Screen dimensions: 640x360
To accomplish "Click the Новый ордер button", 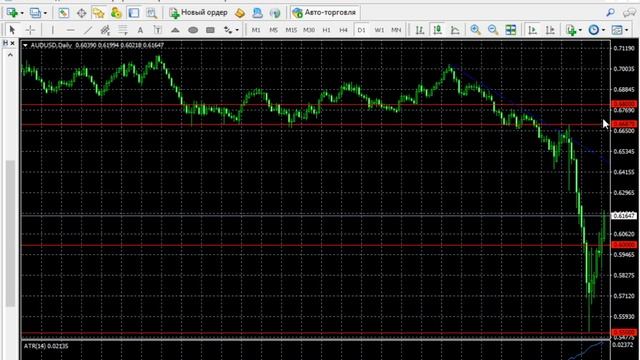I will click(198, 13).
